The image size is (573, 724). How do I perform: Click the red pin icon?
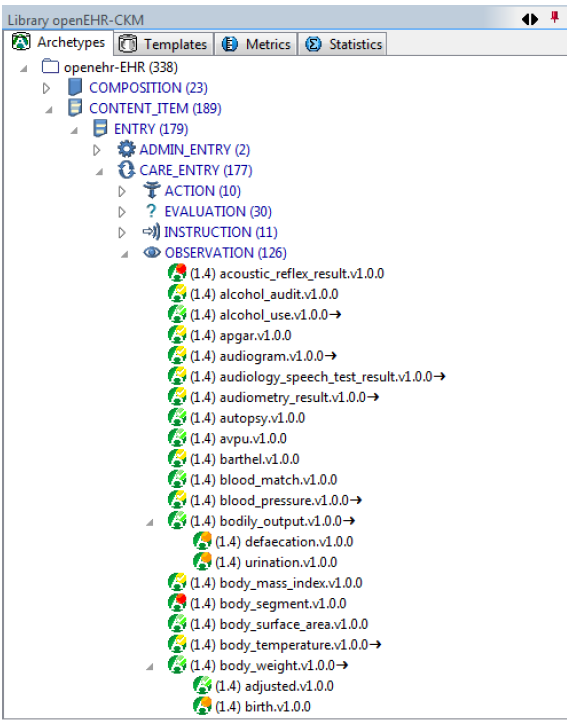[x=555, y=18]
